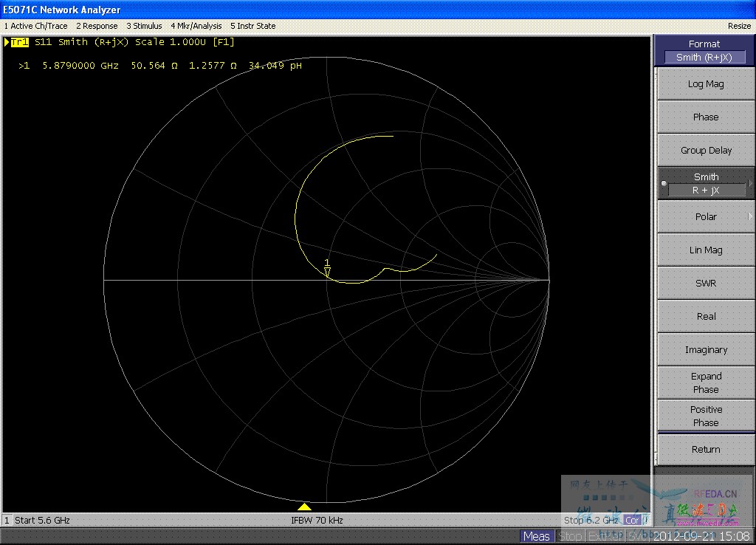Open the 1 Active Ch/Trace menu
This screenshot has height=545, width=756.
[x=35, y=26]
